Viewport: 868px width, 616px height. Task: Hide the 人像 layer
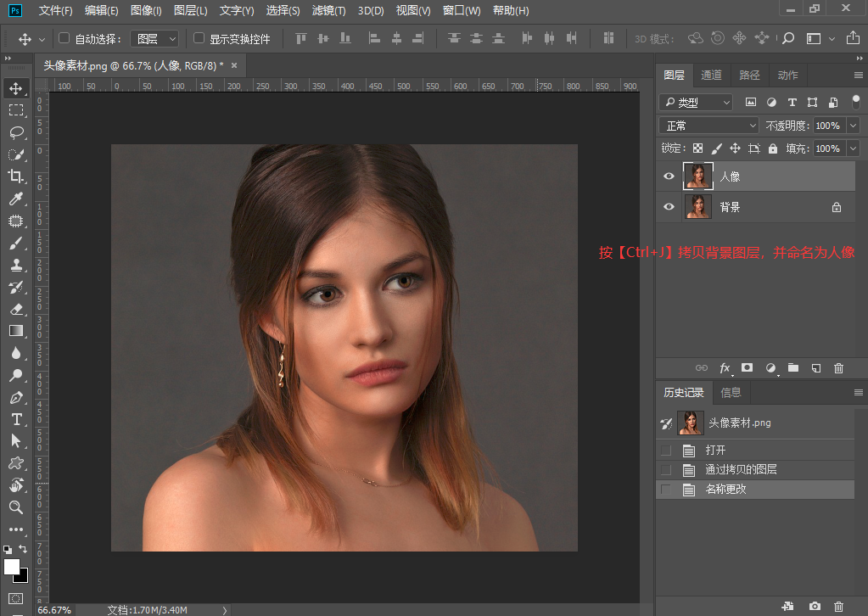point(669,176)
